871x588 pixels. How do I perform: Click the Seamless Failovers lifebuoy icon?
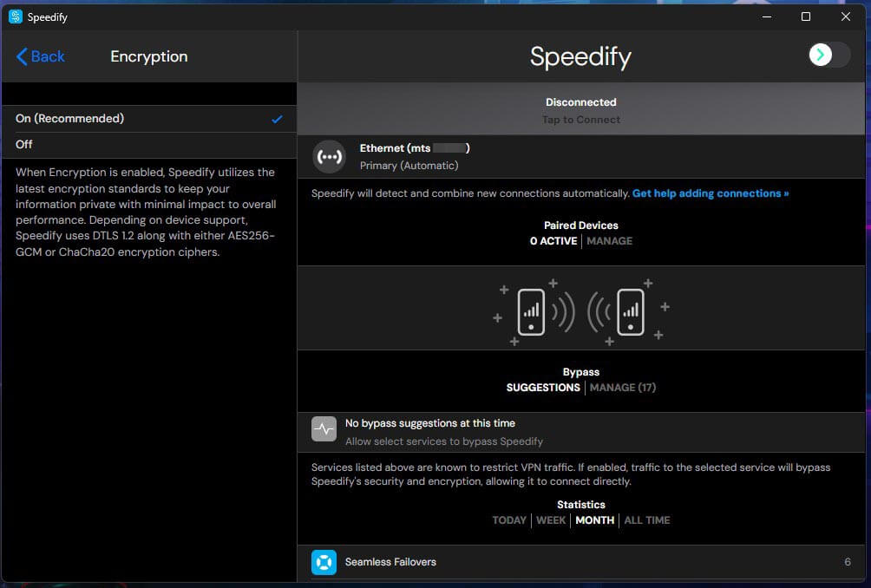coord(324,563)
